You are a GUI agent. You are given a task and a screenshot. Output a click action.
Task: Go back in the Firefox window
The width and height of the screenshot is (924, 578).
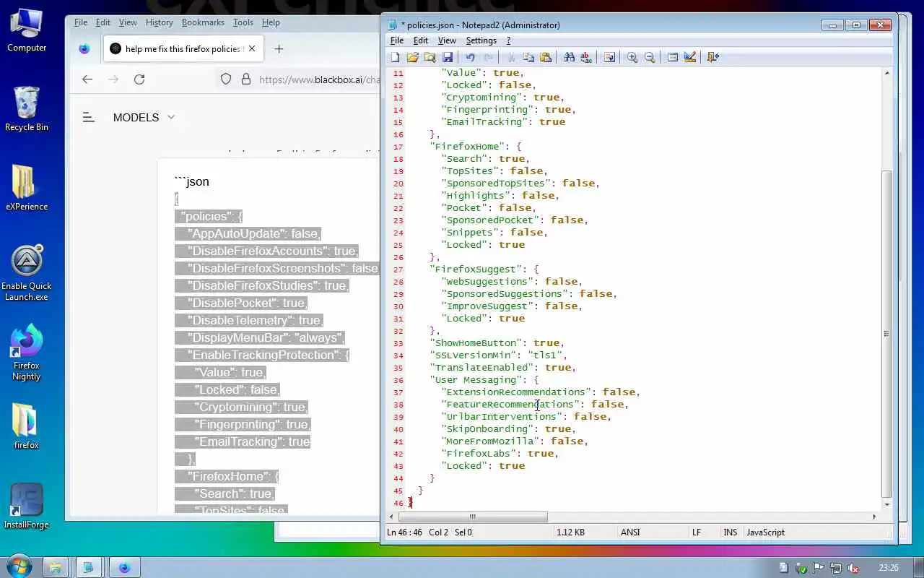click(x=87, y=79)
